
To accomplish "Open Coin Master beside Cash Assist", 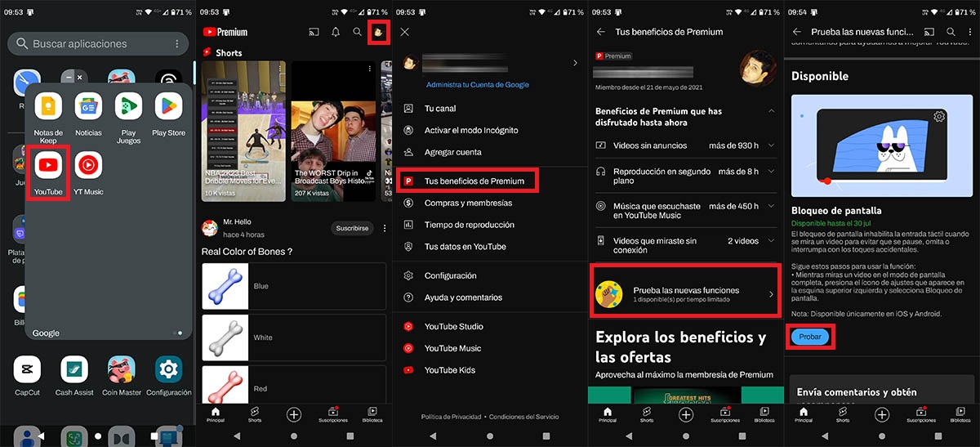I will 122,370.
